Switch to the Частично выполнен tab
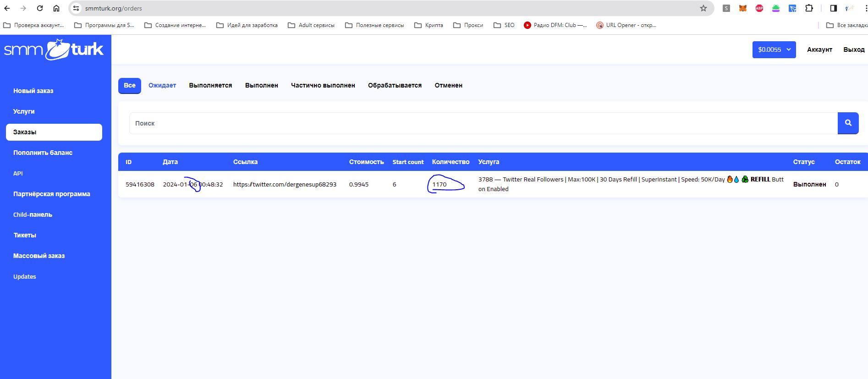 tap(323, 85)
